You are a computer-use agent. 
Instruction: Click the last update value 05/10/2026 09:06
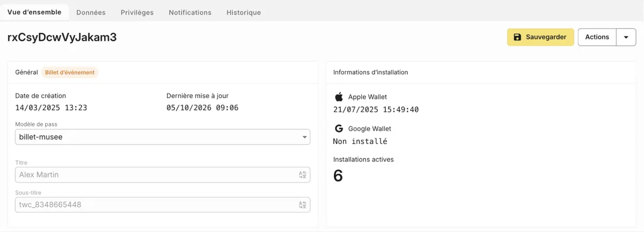click(202, 107)
